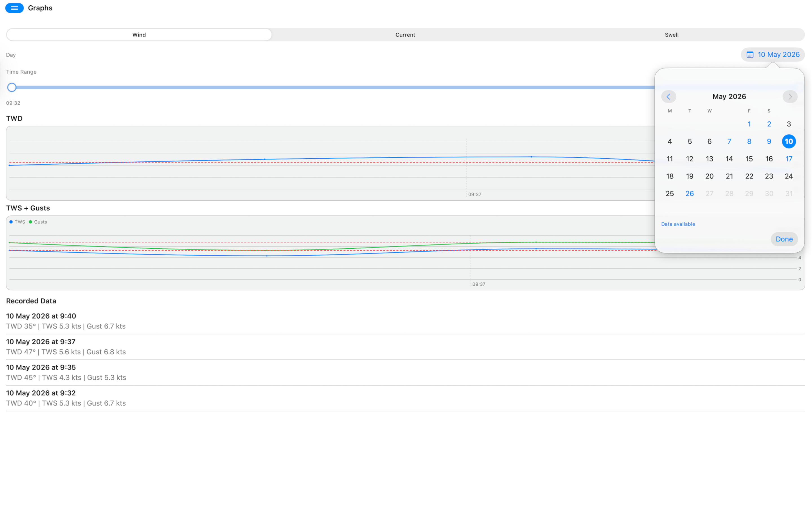Select the highlighted day 10
Viewport: 812px width, 508px height.
789,141
